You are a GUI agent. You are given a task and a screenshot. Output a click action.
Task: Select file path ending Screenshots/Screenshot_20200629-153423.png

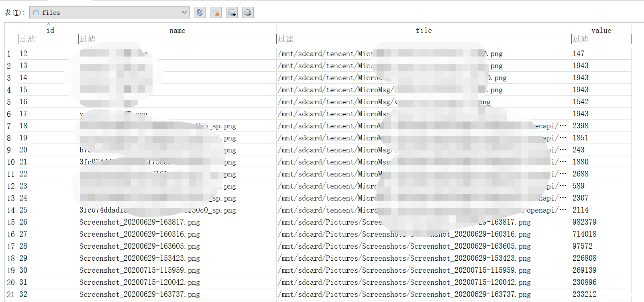pos(424,258)
